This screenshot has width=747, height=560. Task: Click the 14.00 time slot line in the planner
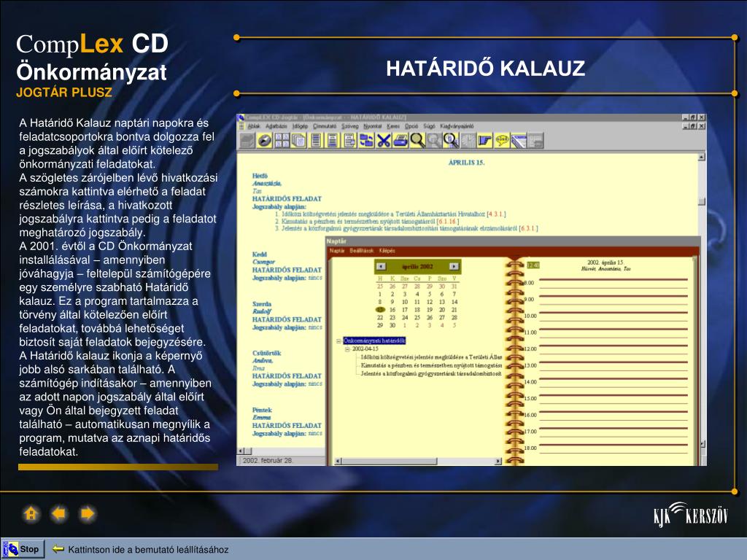tap(613, 379)
